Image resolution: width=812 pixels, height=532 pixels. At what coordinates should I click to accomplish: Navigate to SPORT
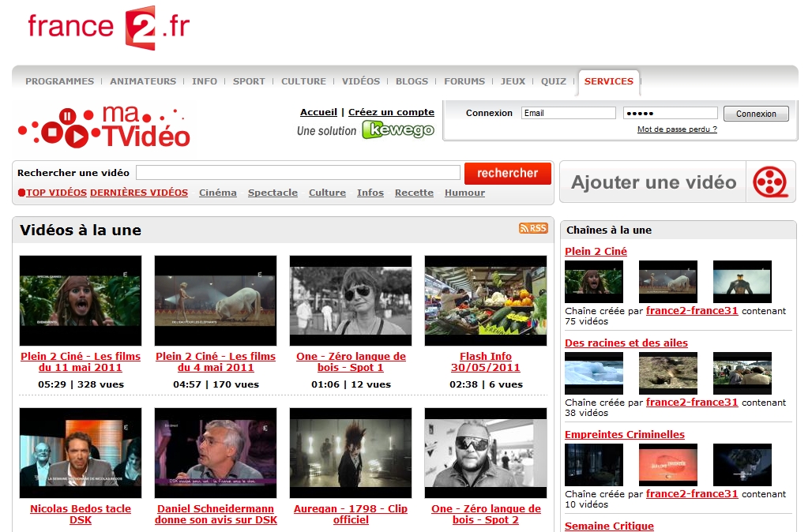[x=249, y=81]
